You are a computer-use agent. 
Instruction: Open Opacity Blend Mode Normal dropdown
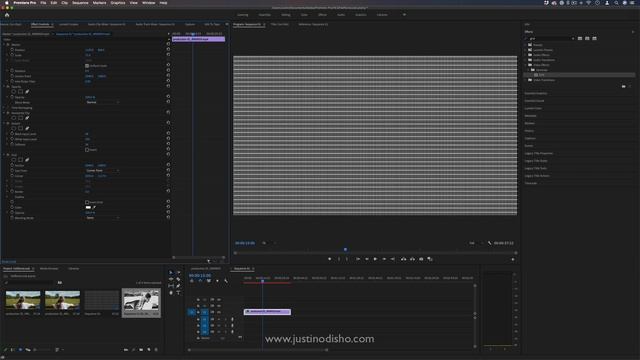point(102,102)
